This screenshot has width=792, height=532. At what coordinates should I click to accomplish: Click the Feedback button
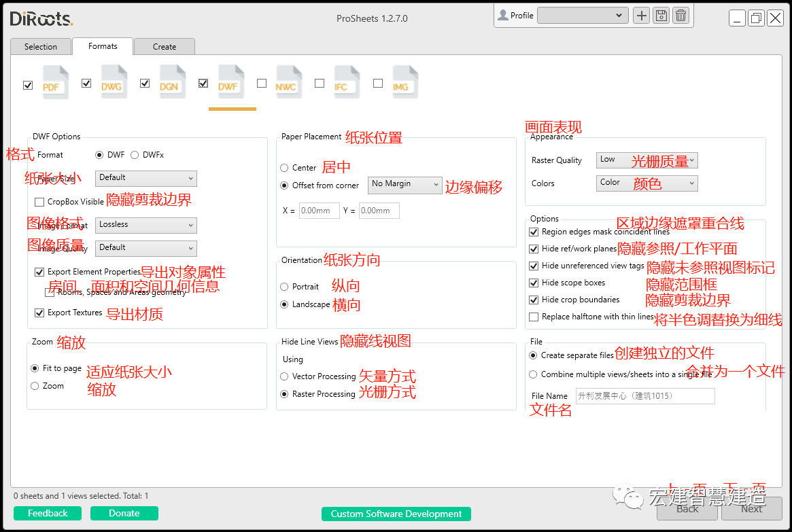(48, 514)
